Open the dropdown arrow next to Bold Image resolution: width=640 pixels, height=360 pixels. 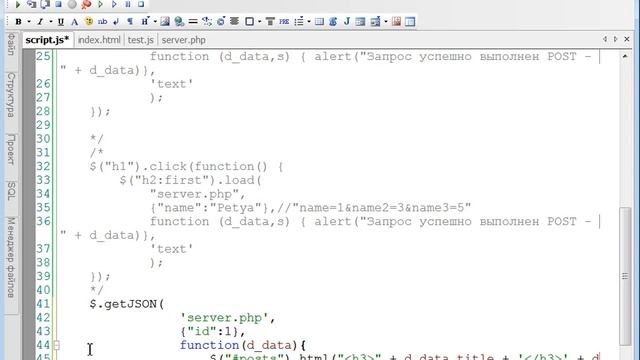click(x=29, y=22)
